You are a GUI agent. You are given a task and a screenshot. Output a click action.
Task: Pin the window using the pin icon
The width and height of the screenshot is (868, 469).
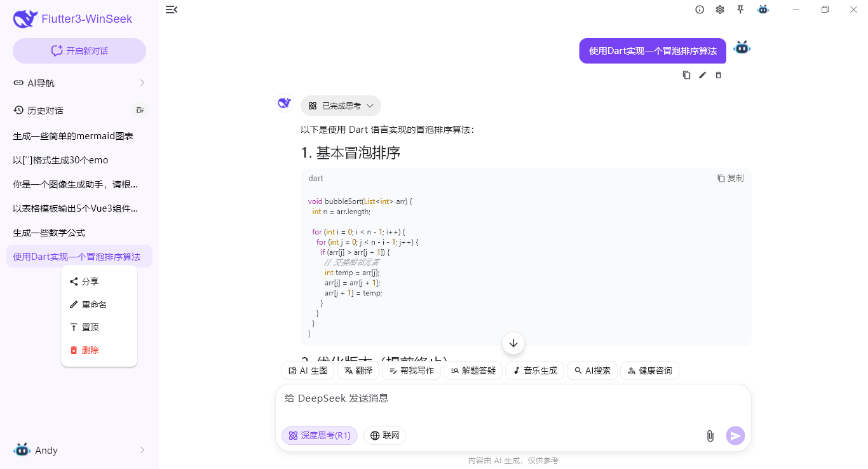coord(740,10)
